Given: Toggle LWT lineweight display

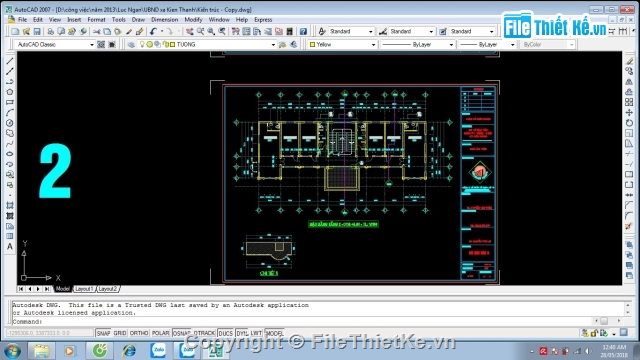Looking at the screenshot, I should [x=256, y=333].
